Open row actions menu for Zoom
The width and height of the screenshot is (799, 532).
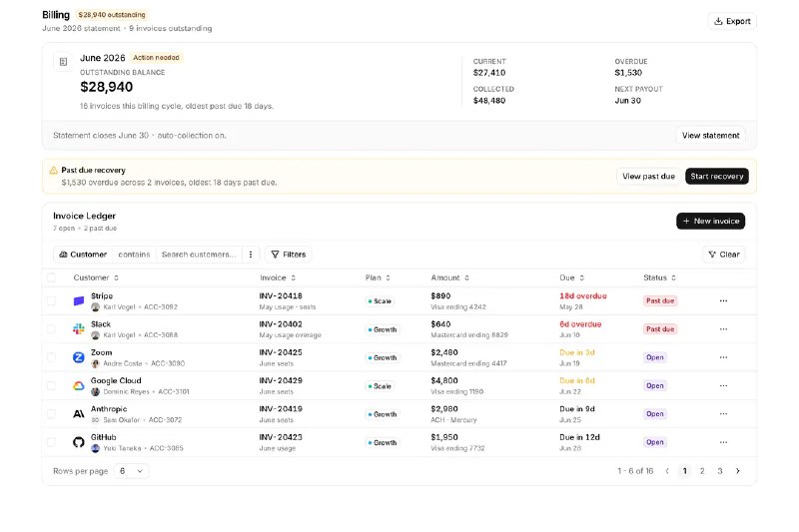point(723,357)
